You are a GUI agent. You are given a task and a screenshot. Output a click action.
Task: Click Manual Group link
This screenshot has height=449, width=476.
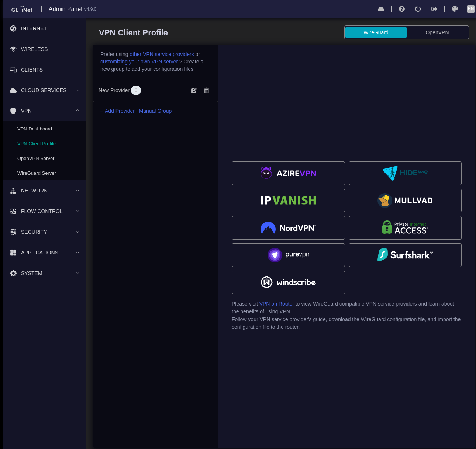155,111
